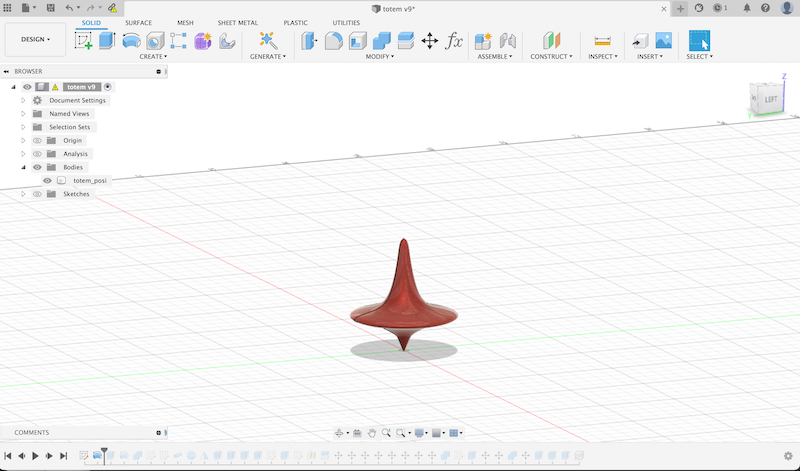Open the CREATE dropdown menu
Viewport: 800px width, 471px height.
pos(153,57)
